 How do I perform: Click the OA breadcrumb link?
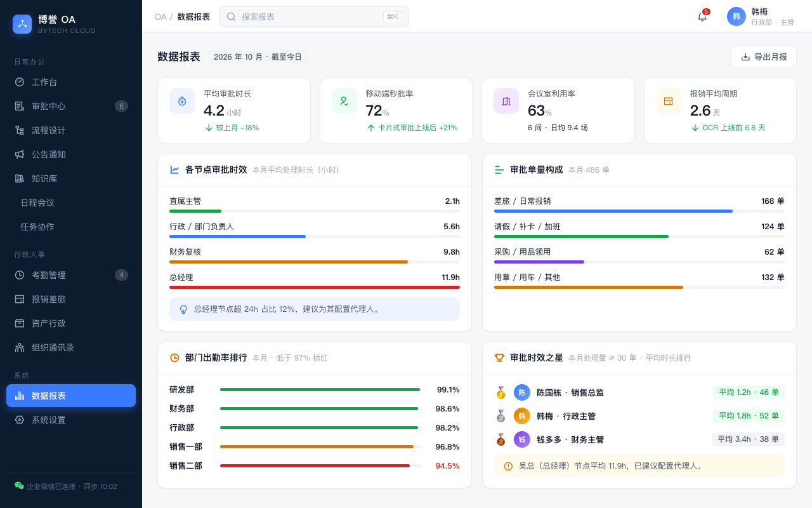160,17
